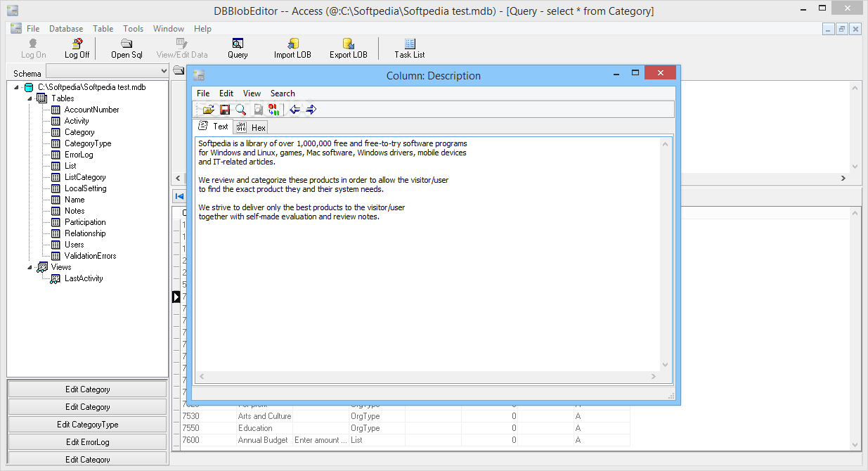
Task: Open the File menu in main window
Action: 33,29
